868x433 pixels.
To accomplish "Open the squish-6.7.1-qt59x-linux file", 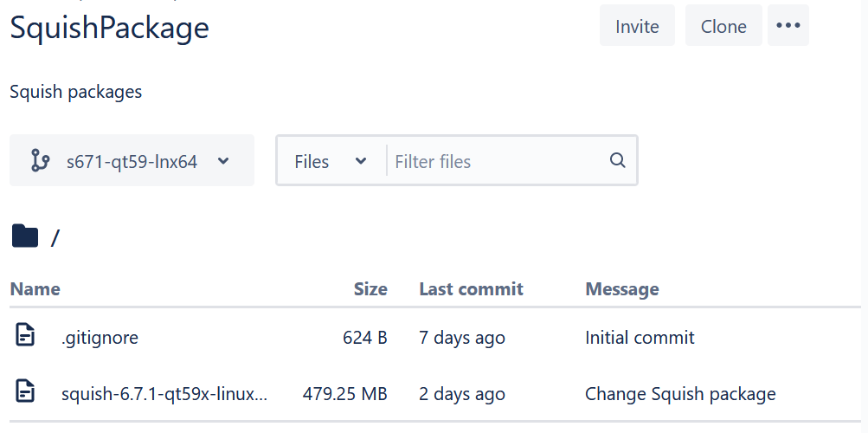I will point(164,394).
